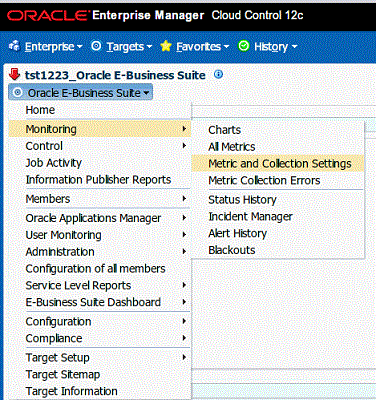Select Metric and Collection Settings
The width and height of the screenshot is (376, 400).
[278, 164]
